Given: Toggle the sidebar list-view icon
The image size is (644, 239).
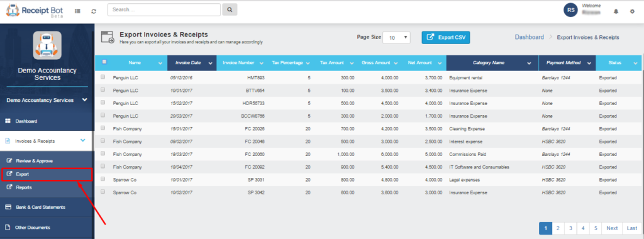Looking at the screenshot, I should tap(77, 11).
